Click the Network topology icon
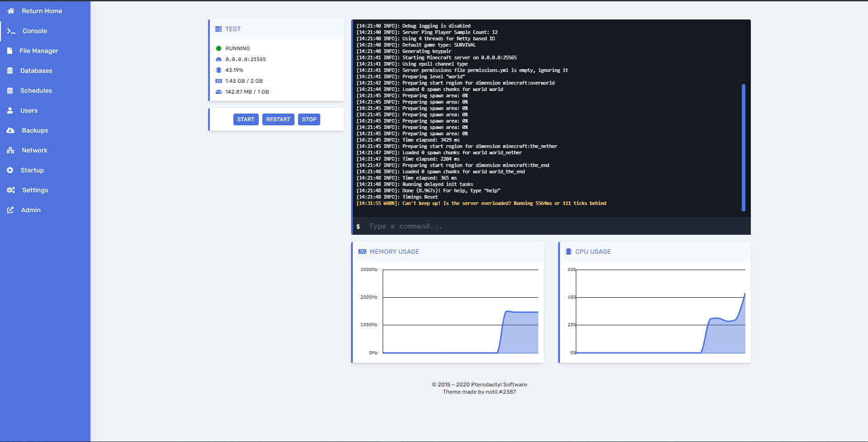868x442 pixels. pyautogui.click(x=10, y=150)
